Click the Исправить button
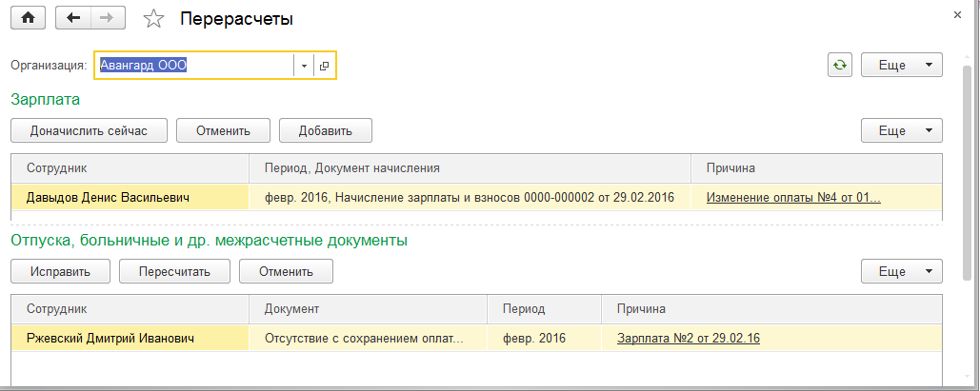 [x=60, y=271]
